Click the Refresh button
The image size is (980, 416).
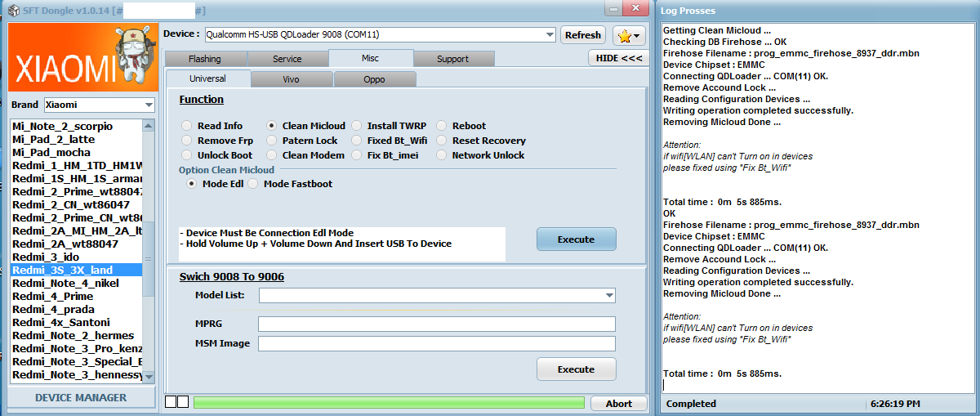[583, 34]
